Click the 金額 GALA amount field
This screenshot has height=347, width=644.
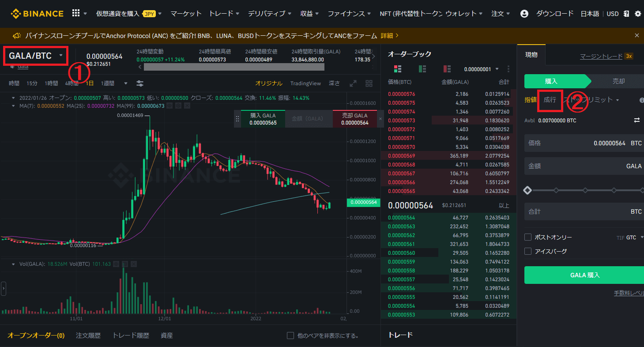tap(584, 166)
